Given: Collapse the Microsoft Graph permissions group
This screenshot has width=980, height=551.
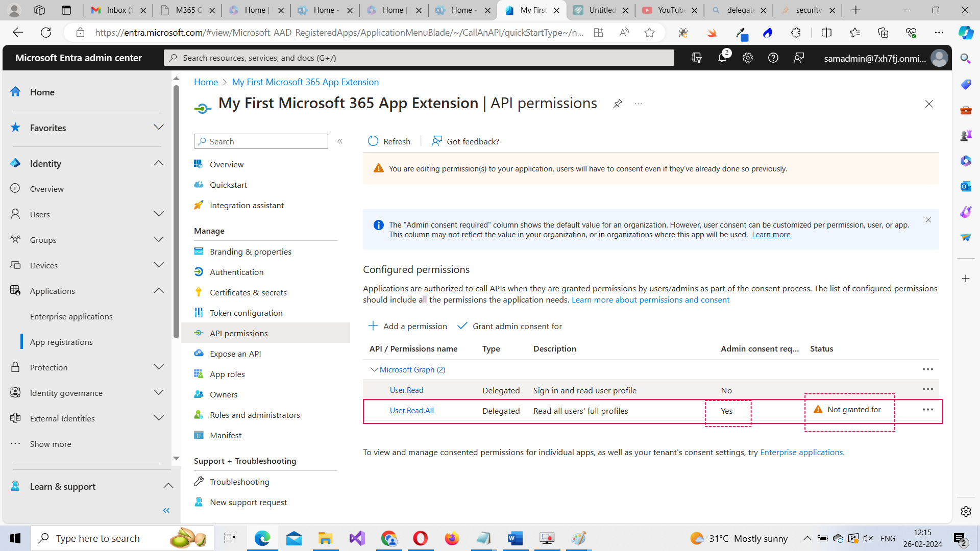Looking at the screenshot, I should [x=374, y=369].
